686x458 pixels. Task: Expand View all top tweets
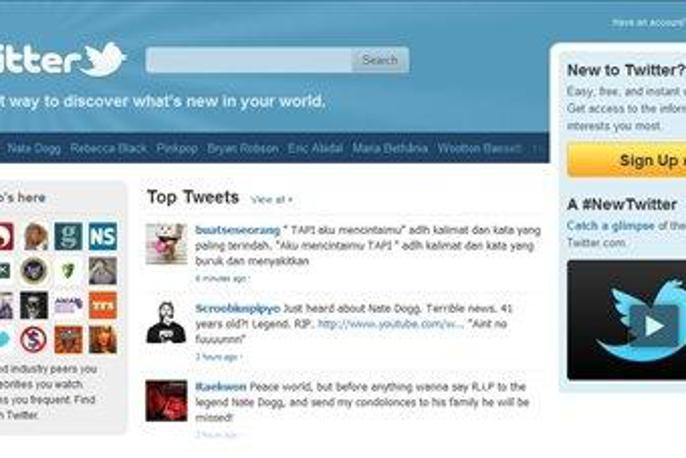(x=271, y=200)
